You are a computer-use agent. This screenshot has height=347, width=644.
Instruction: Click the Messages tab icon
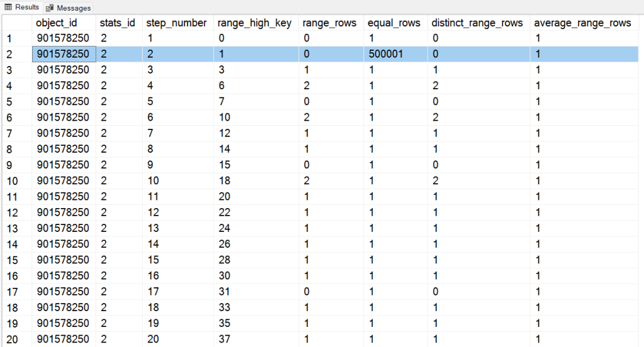[x=50, y=8]
